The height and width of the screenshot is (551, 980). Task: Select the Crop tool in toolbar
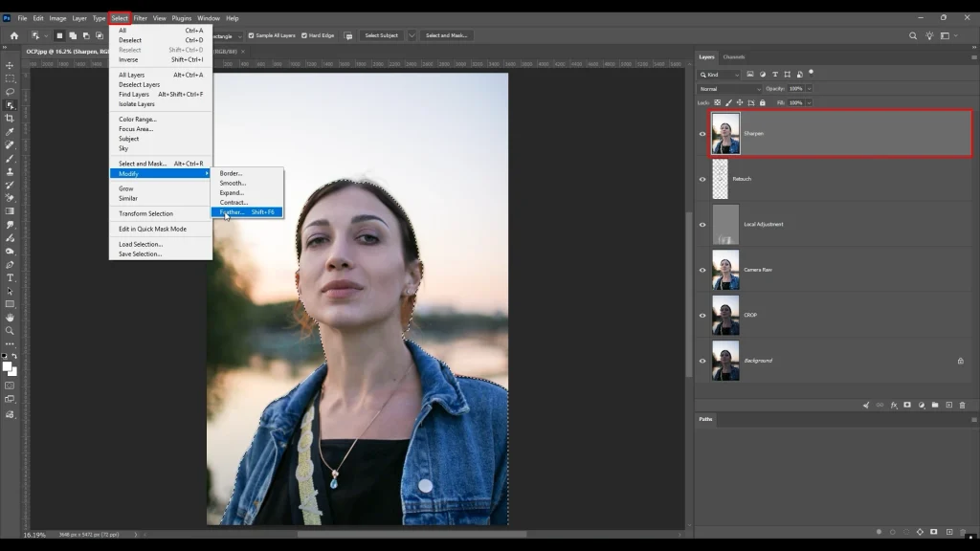click(10, 118)
